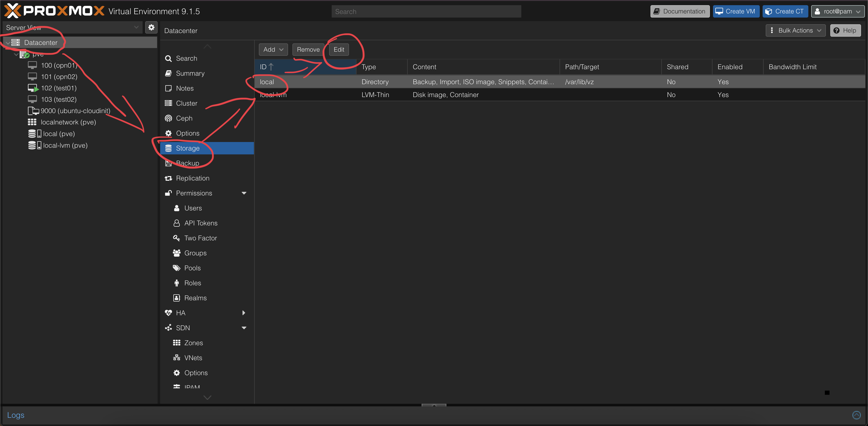The height and width of the screenshot is (426, 868).
Task: Open Roles via its figure icon
Action: [176, 283]
